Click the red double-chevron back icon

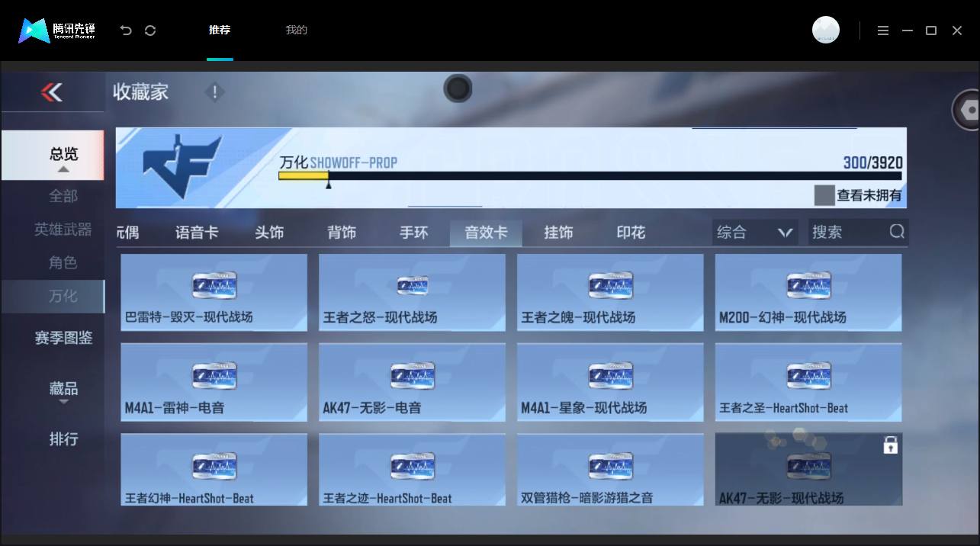coord(52,92)
